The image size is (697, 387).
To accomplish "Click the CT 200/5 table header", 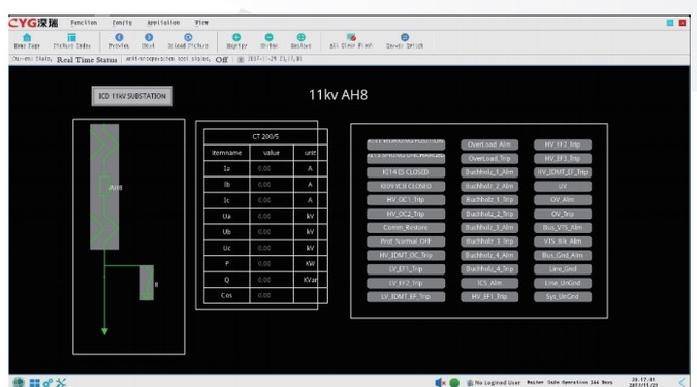I will click(x=265, y=136).
